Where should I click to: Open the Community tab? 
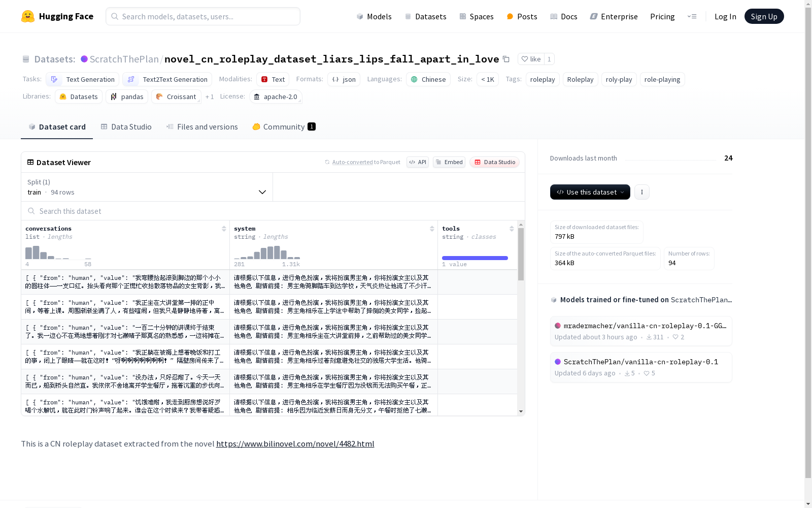pyautogui.click(x=284, y=127)
